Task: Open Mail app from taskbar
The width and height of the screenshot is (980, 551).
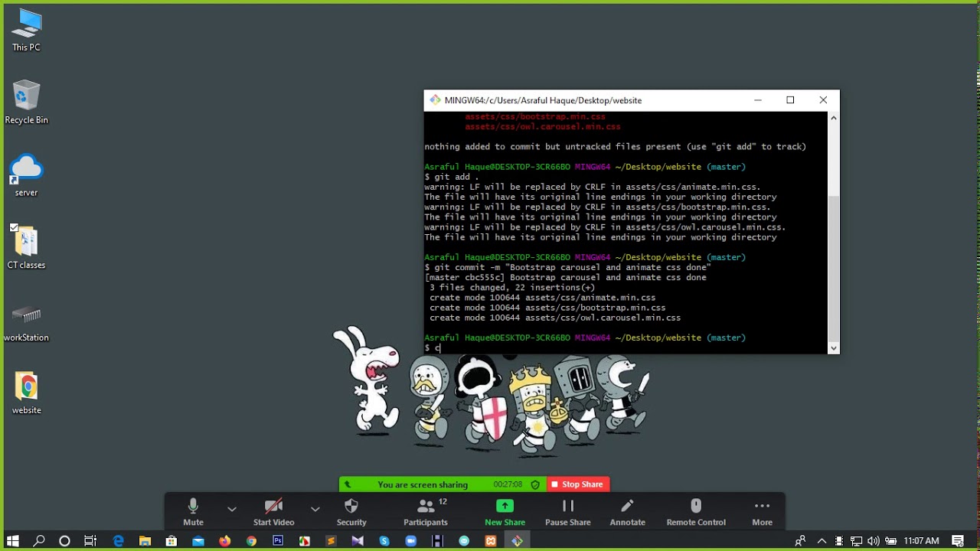Action: (198, 541)
